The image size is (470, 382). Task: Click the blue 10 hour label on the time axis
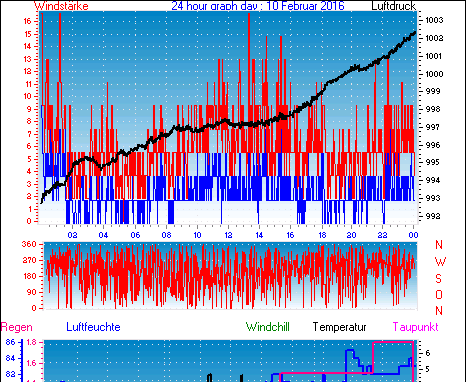click(x=197, y=235)
